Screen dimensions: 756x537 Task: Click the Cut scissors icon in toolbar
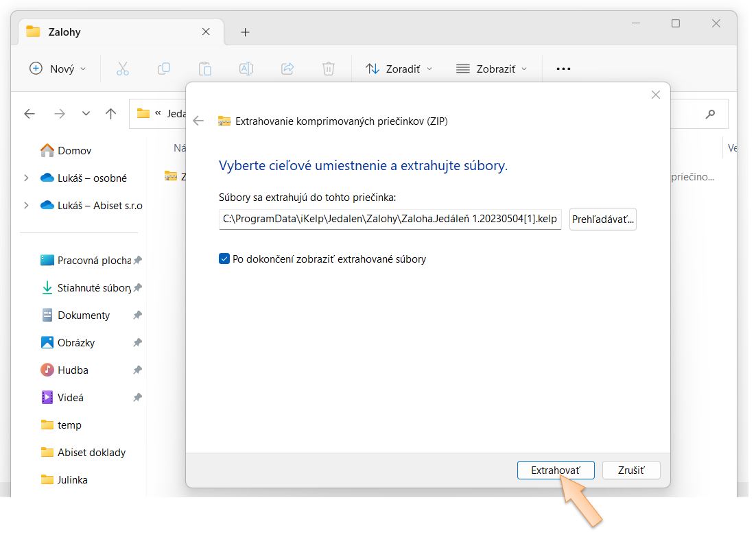[123, 69]
